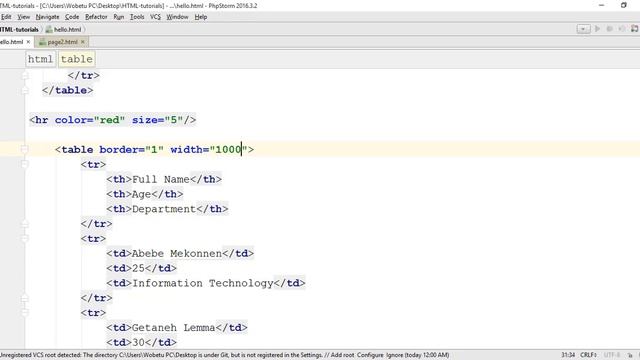Open the Edit menu

(x=6, y=17)
